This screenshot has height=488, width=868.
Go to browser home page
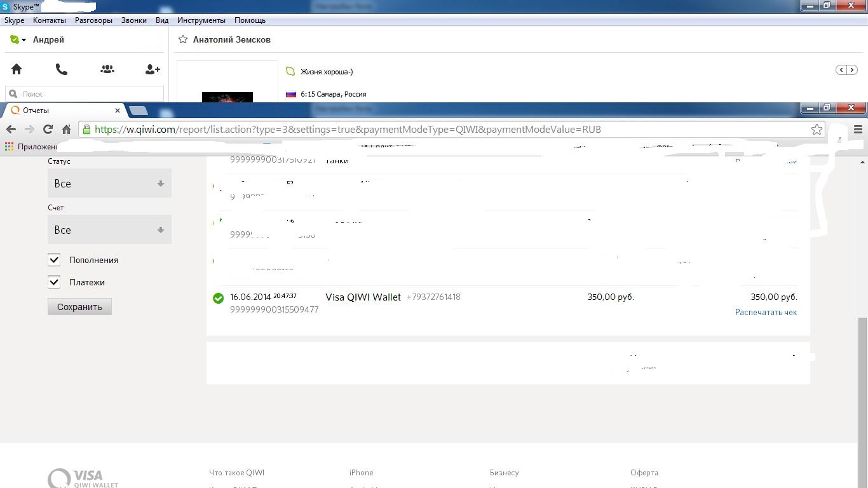66,129
